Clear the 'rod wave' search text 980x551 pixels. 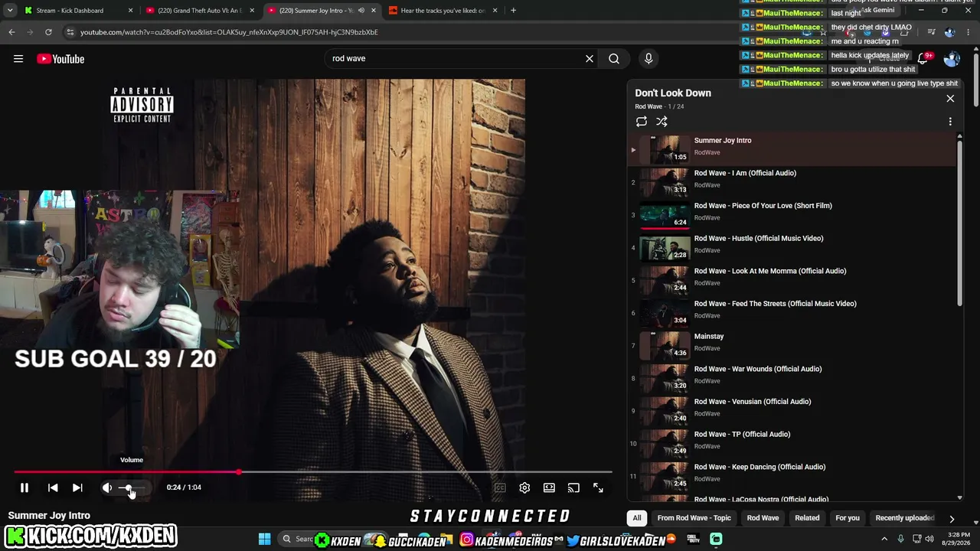(590, 59)
